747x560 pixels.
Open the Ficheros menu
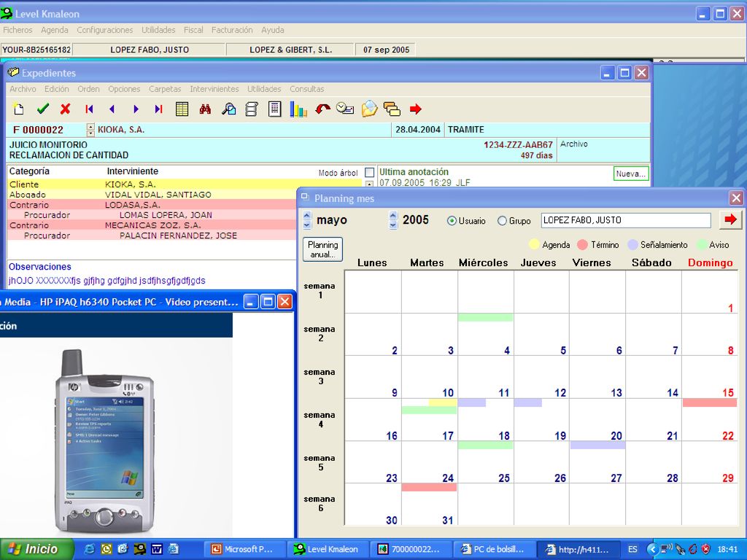click(x=18, y=30)
